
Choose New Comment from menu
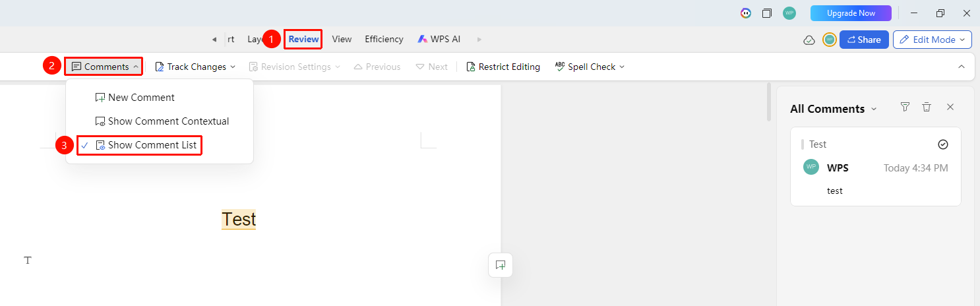[x=135, y=98]
